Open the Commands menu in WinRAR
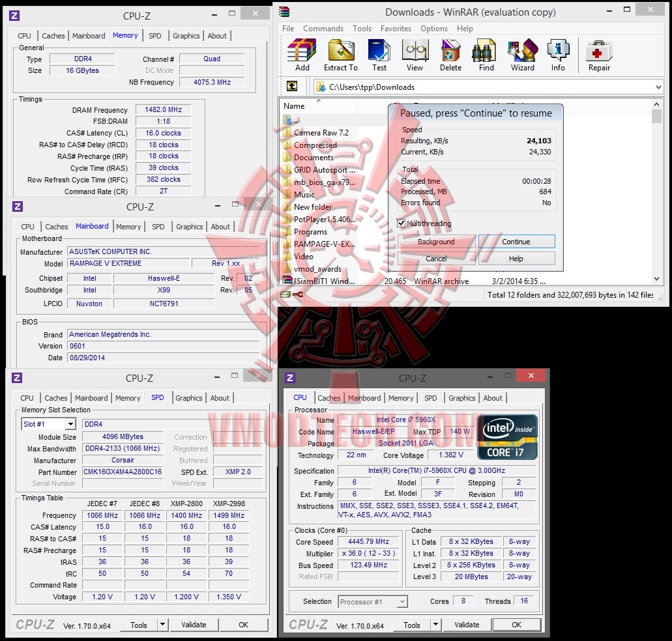Viewport: 672px width, 641px height. click(x=323, y=28)
